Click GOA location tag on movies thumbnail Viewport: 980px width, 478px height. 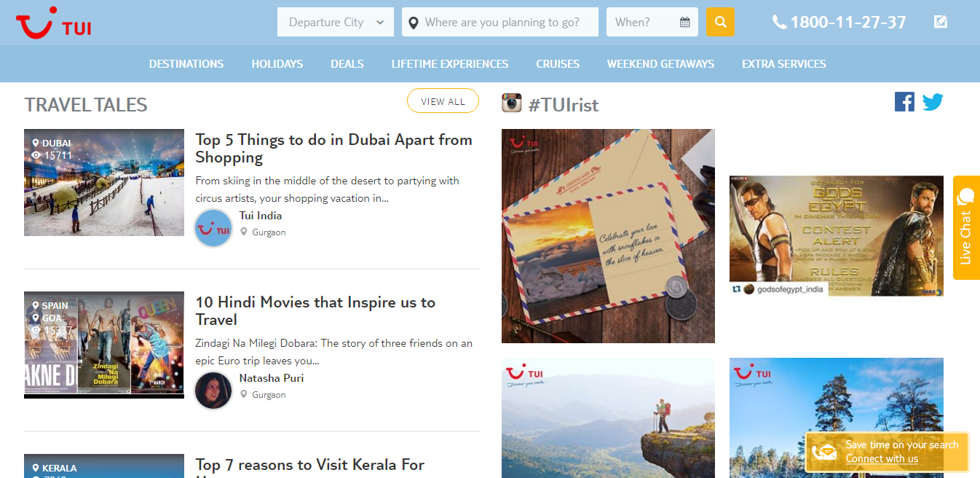coord(52,318)
